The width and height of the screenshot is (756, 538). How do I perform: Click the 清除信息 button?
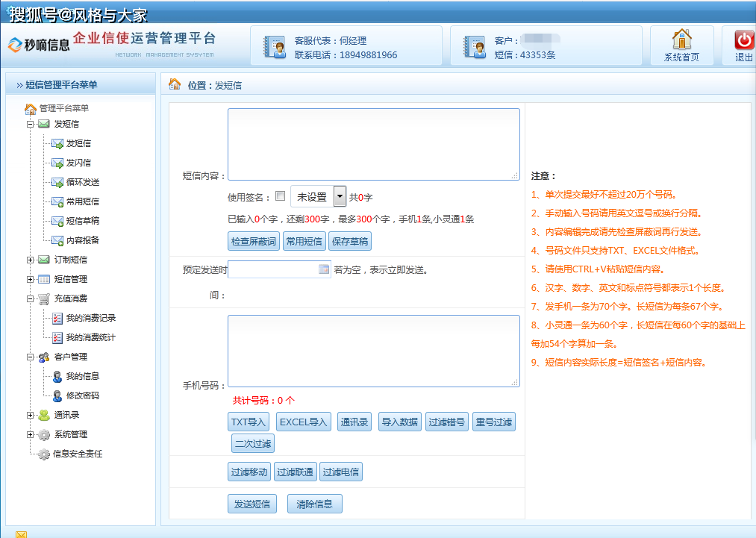click(x=314, y=504)
